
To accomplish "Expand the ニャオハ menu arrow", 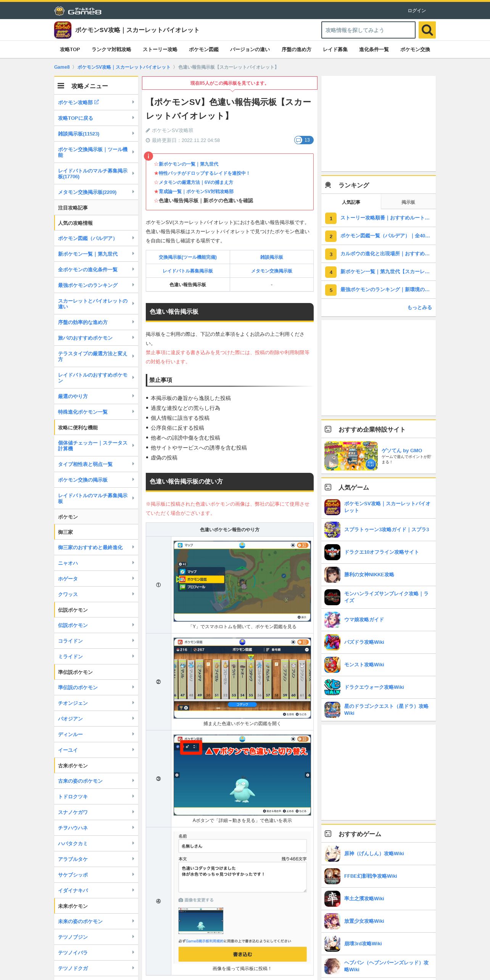I will pos(133,563).
